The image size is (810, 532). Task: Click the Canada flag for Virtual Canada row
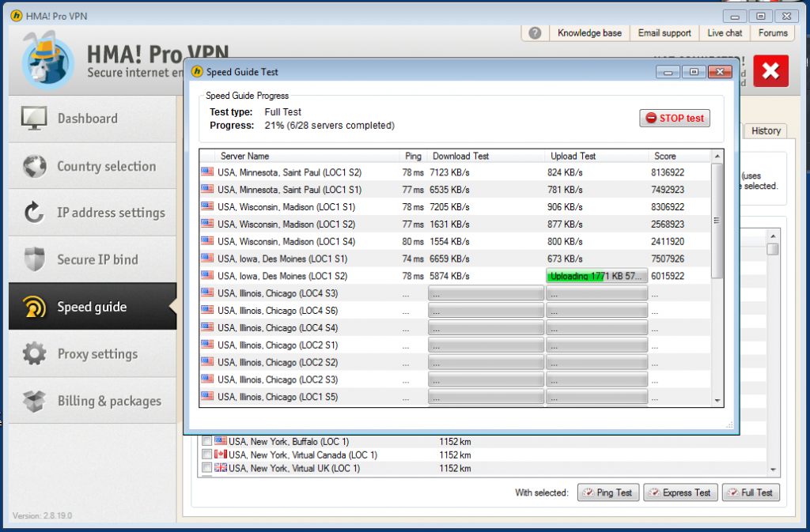click(x=221, y=455)
